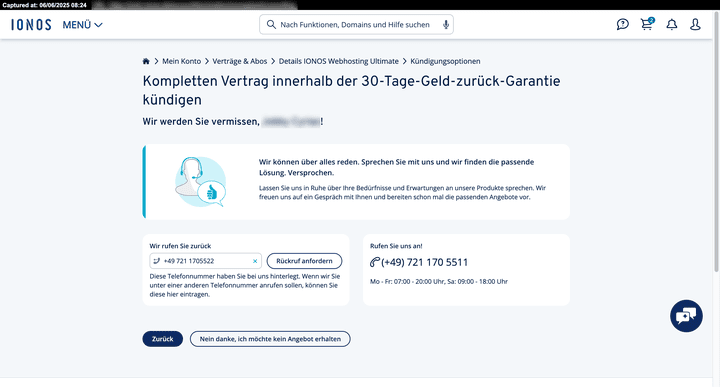Click the phone icon inside callback field
Image resolution: width=720 pixels, height=387 pixels.
[157, 261]
